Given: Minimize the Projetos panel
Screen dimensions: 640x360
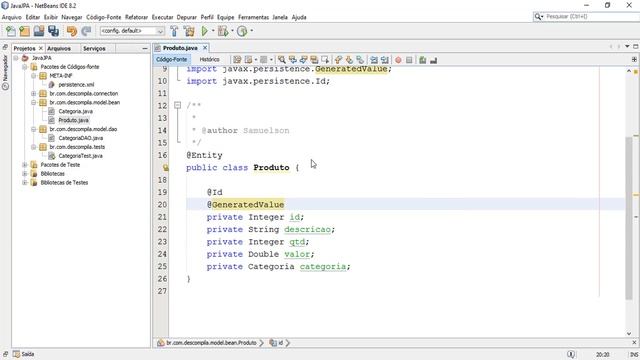Looking at the screenshot, I should click(144, 48).
